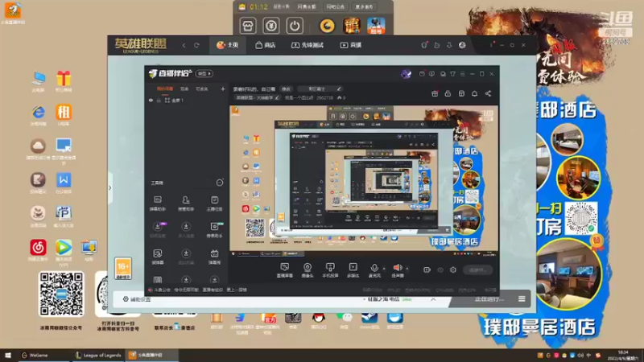Open 主播任务 tool in toolbox
Viewport: 644px width, 362px height.
pyautogui.click(x=214, y=204)
